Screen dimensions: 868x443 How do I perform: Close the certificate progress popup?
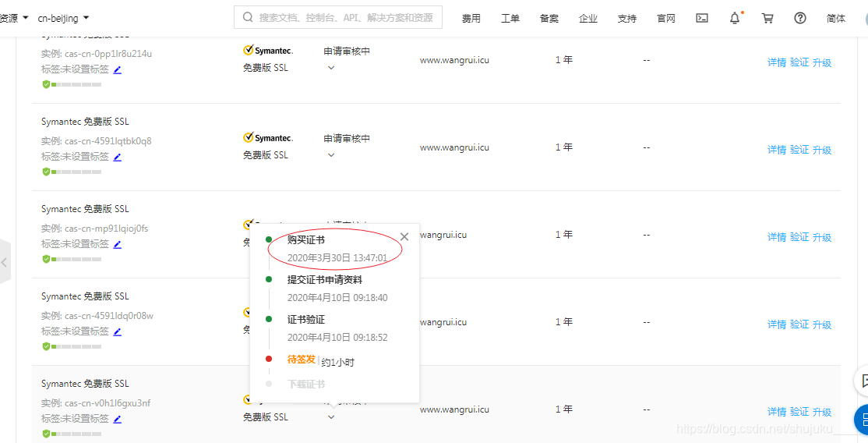pos(404,237)
